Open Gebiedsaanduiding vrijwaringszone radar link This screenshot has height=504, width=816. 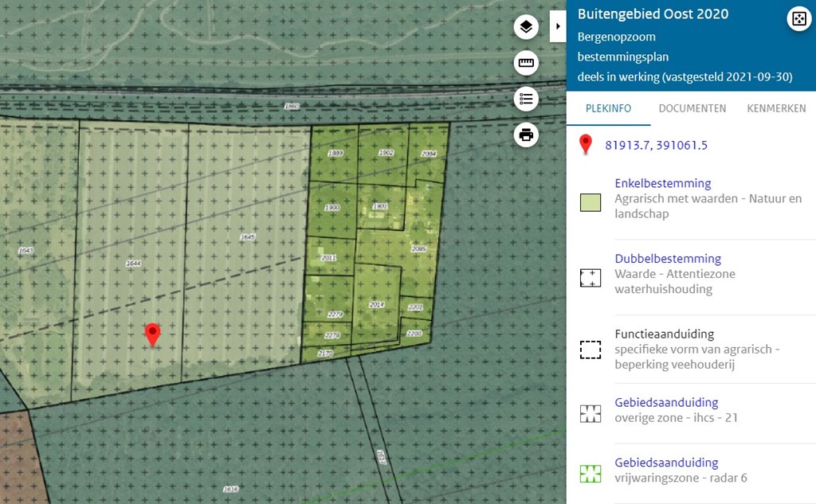(x=666, y=463)
